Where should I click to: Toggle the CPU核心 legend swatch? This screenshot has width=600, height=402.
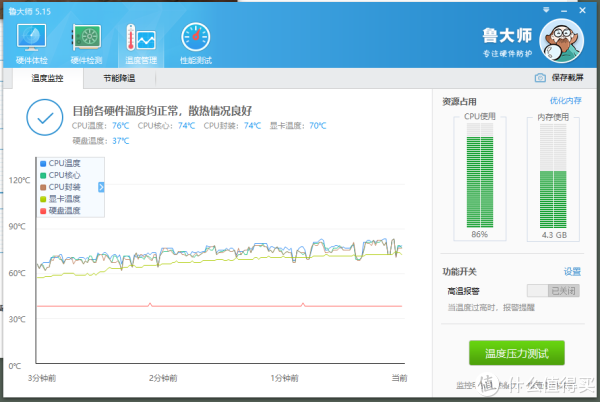coord(43,175)
